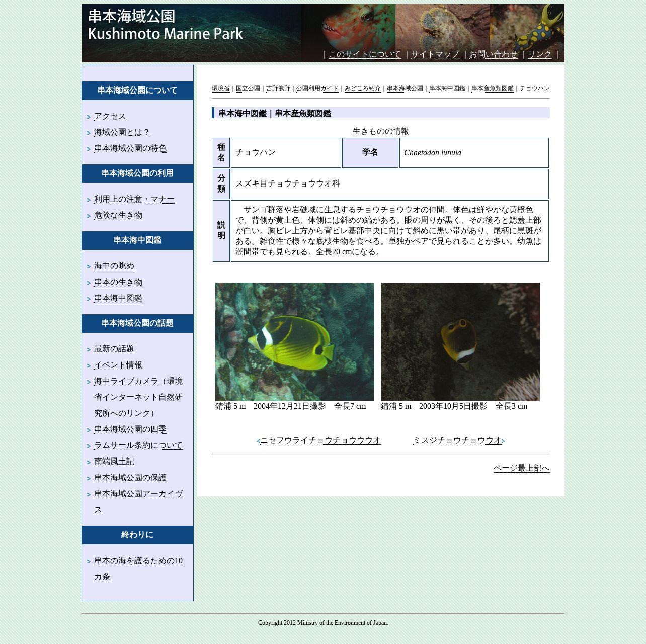Click the right arrow after ミスジチョウチョウウオ

(504, 441)
